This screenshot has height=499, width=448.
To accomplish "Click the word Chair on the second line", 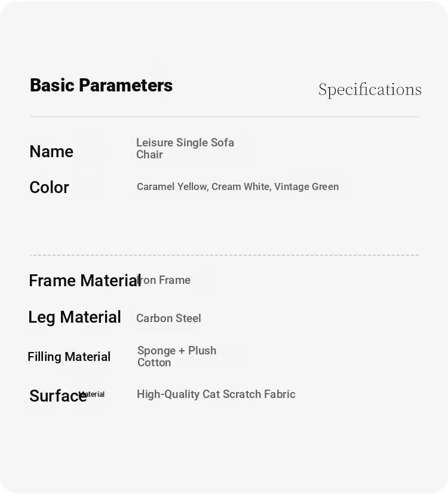I will tap(149, 155).
